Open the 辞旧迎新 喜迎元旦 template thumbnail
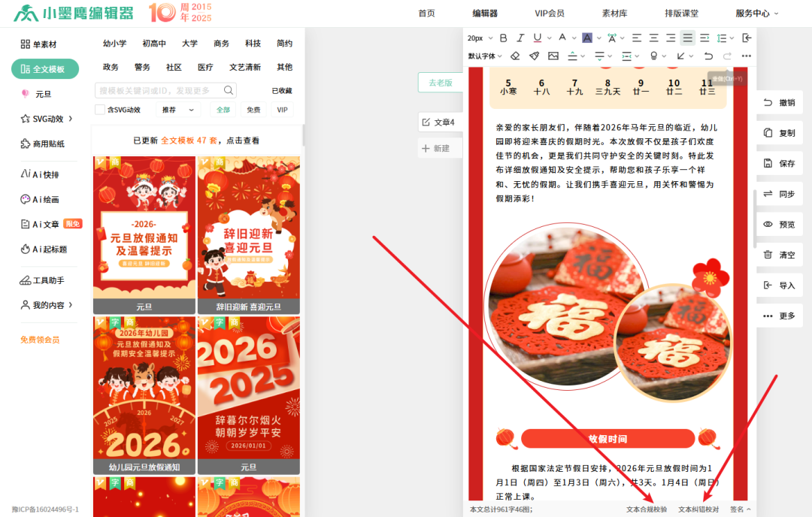The height and width of the screenshot is (517, 812). (x=249, y=235)
